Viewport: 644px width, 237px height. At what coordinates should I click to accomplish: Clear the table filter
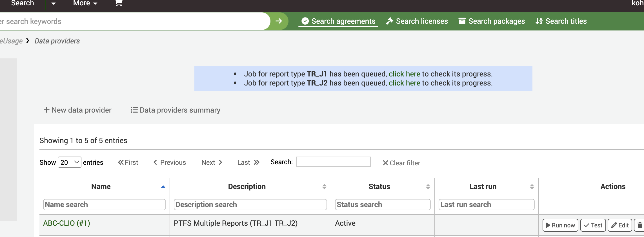[401, 163]
